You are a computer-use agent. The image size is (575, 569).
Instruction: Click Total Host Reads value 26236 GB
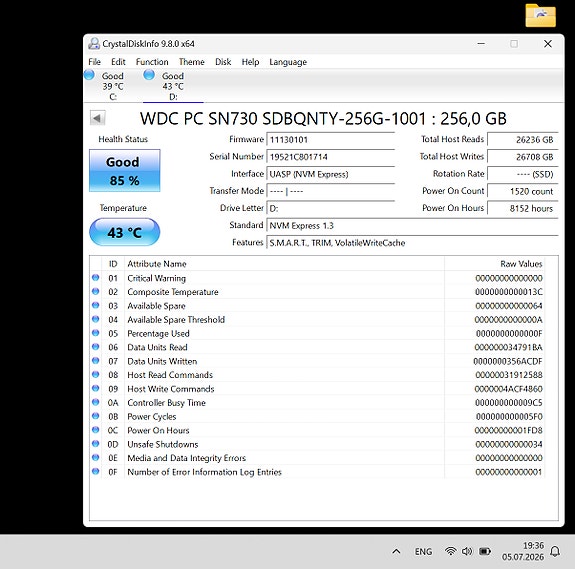(x=523, y=140)
